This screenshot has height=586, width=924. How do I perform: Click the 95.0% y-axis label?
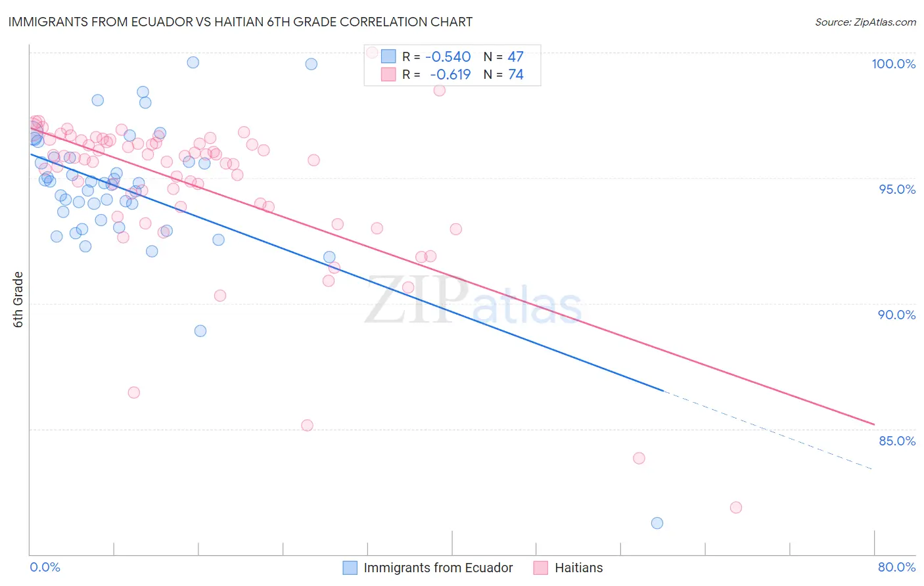[897, 189]
